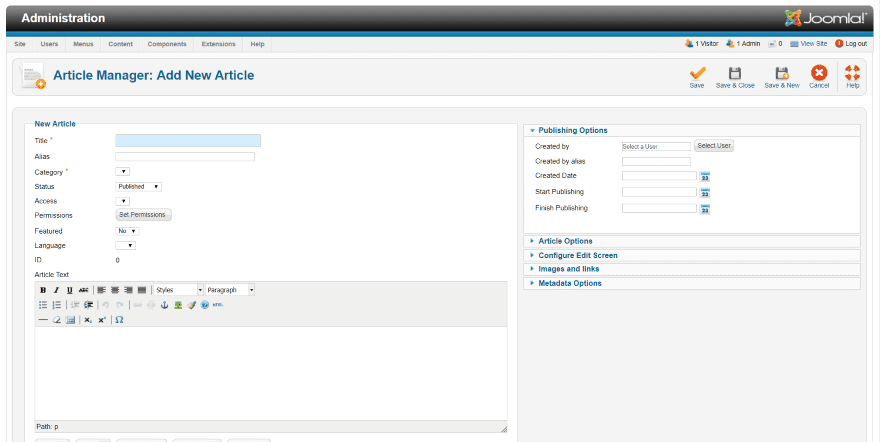This screenshot has width=880, height=442.
Task: Open calendar for Finish Publishing
Action: coord(705,209)
